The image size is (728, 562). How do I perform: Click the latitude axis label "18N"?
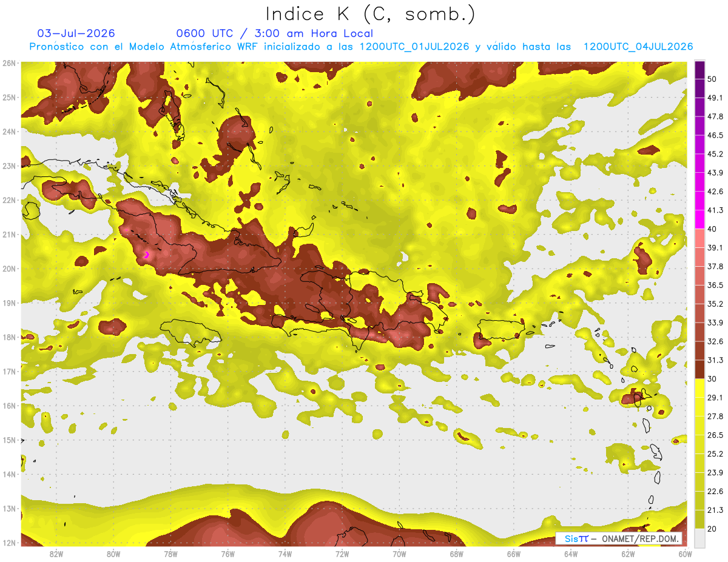click(8, 337)
